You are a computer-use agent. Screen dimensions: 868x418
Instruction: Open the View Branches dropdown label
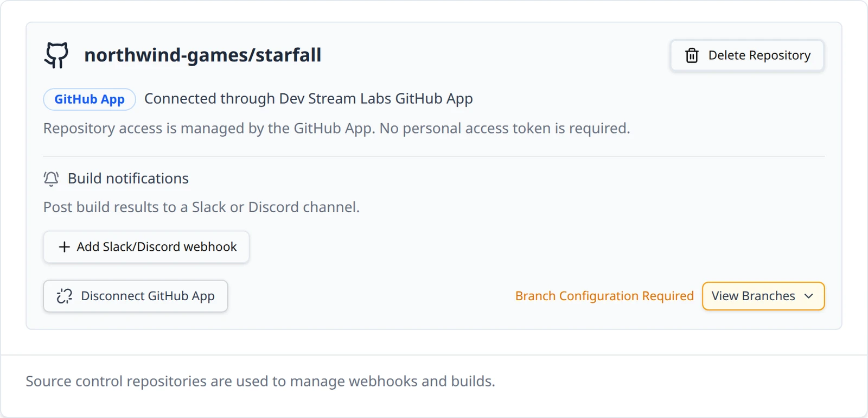click(753, 296)
